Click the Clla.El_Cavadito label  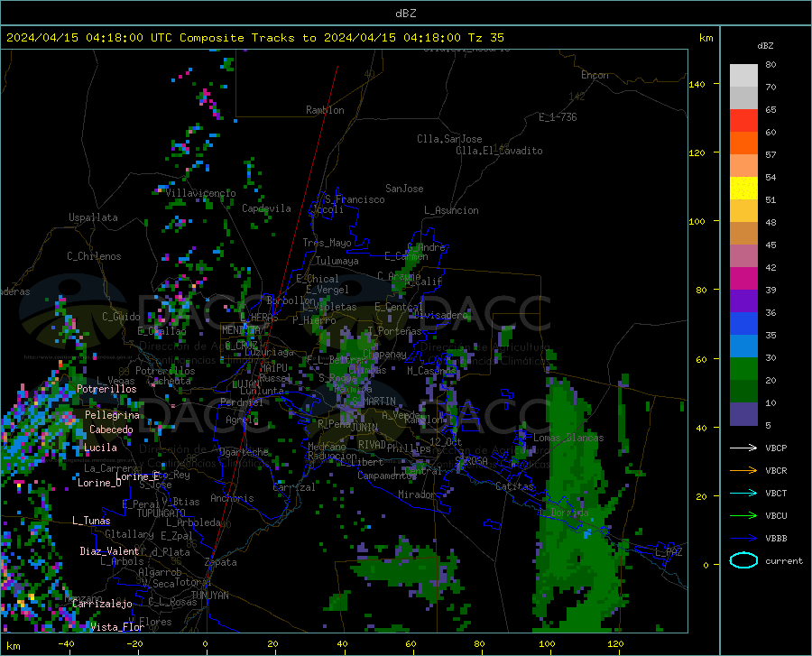click(x=499, y=151)
